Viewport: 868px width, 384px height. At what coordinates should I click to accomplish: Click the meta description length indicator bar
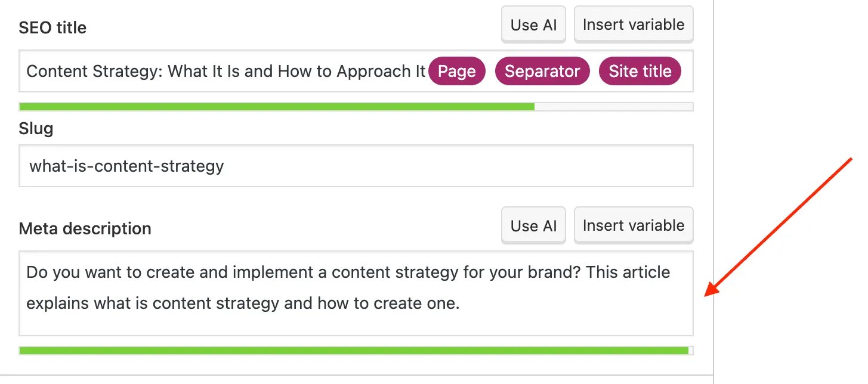coord(298,350)
